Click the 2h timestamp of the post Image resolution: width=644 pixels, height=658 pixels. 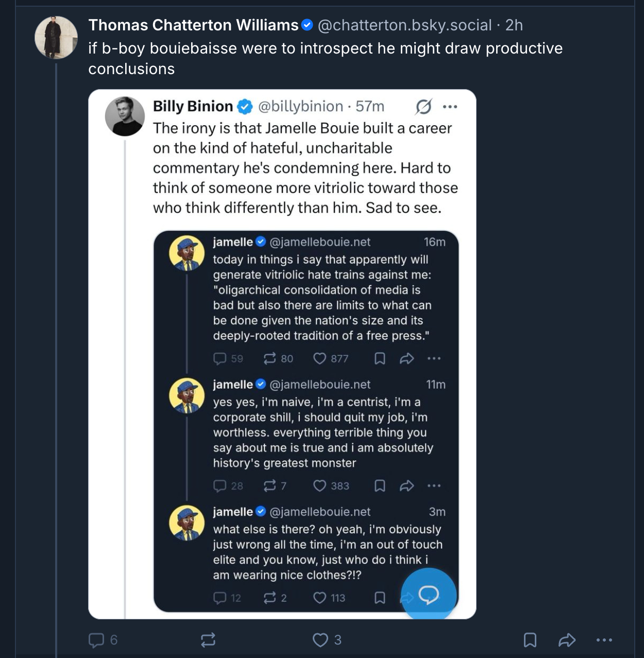pyautogui.click(x=514, y=25)
